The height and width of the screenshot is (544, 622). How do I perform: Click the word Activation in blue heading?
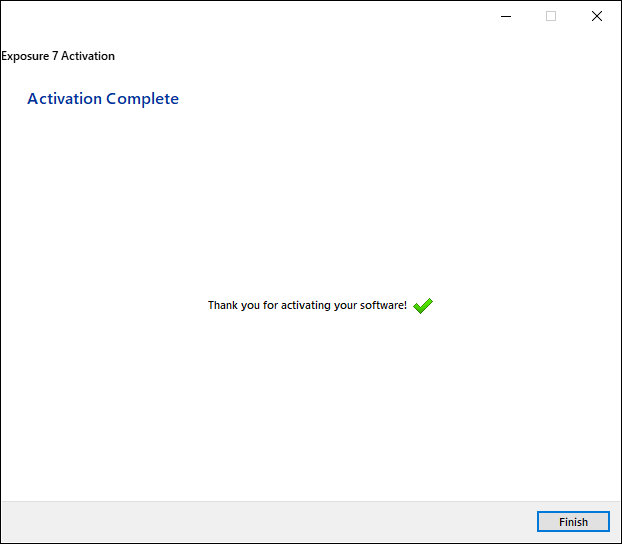tap(64, 99)
